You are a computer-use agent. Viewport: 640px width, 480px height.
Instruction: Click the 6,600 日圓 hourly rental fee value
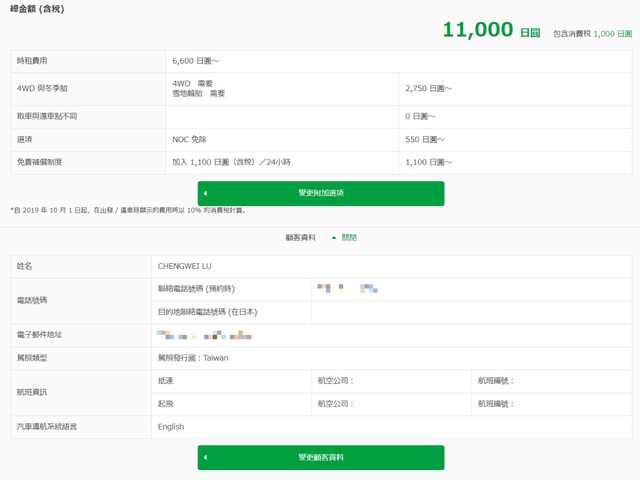click(x=194, y=61)
